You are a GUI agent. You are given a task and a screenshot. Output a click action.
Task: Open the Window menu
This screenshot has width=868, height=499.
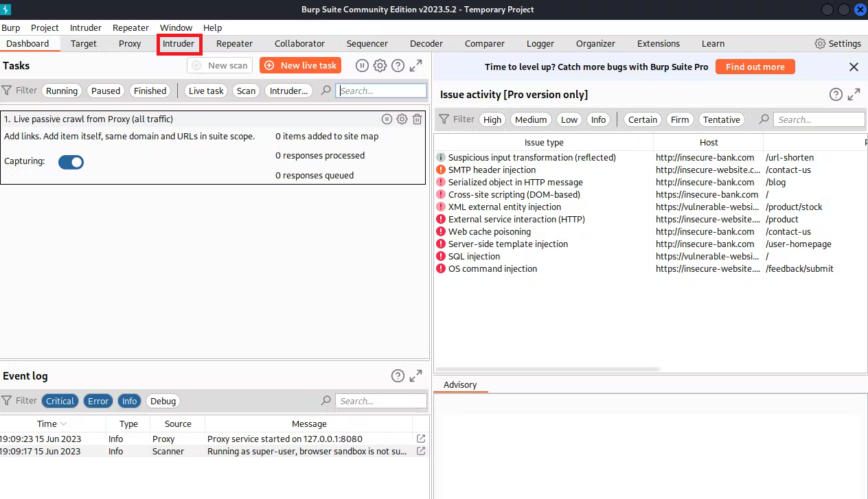(176, 27)
